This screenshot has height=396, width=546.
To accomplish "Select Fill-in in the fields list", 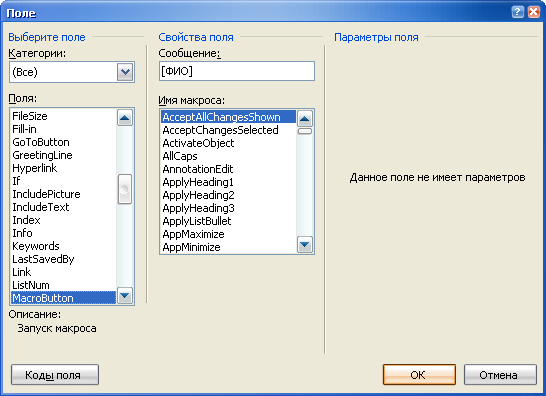I will (x=64, y=129).
